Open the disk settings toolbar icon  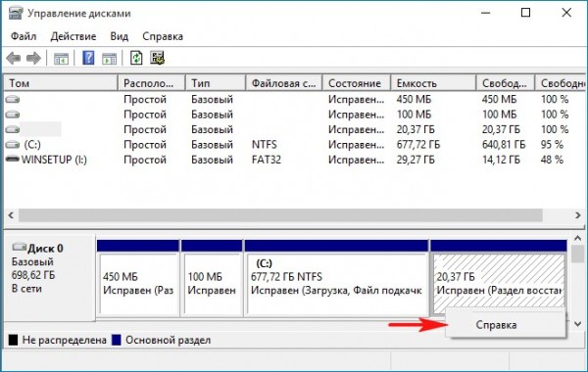157,58
